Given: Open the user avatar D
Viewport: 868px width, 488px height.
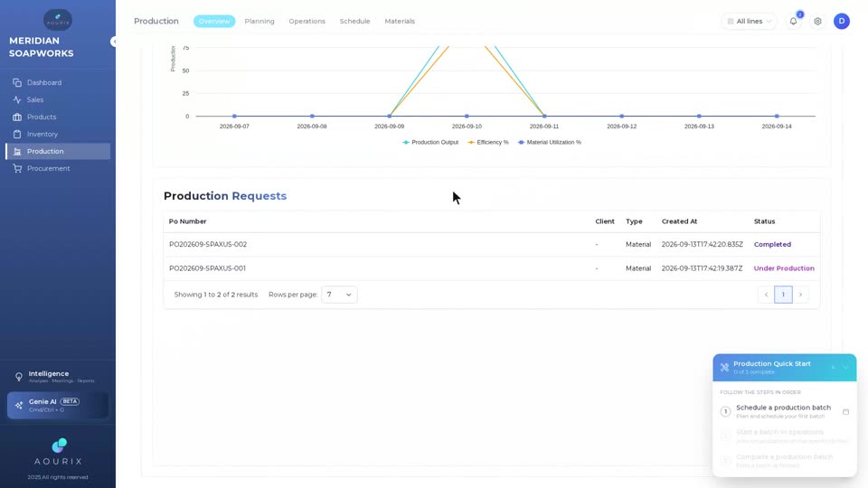Looking at the screenshot, I should coord(842,21).
